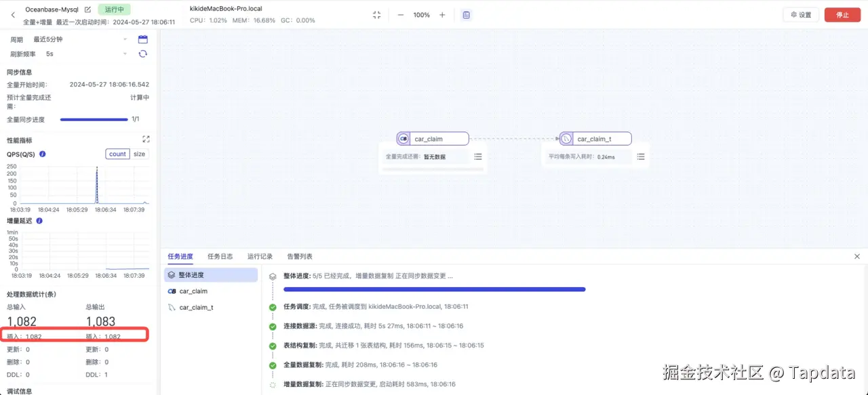868x395 pixels.
Task: Click the DDL: 1 output statistic
Action: click(x=96, y=375)
